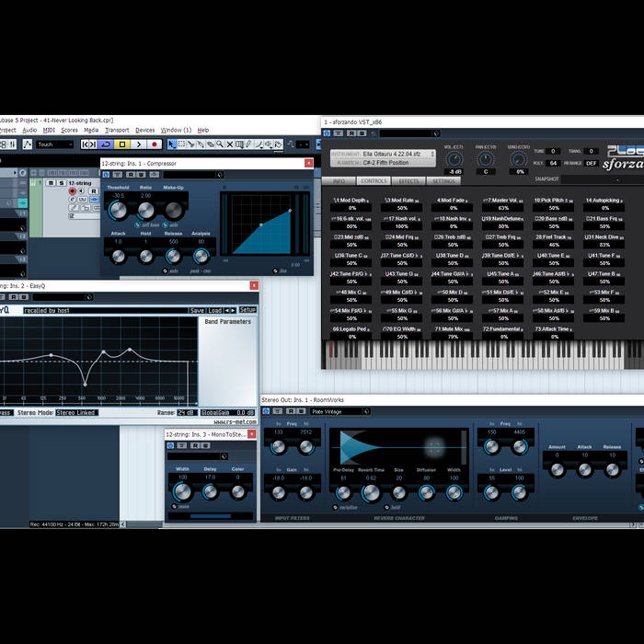Switch to the sforzando Effects tab
The width and height of the screenshot is (644, 644).
point(408,181)
